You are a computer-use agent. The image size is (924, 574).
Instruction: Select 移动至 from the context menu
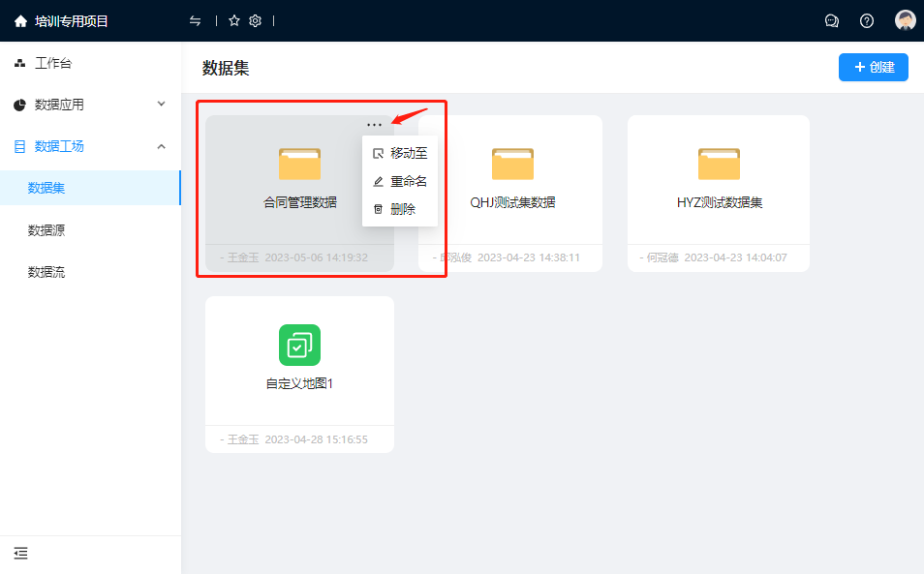click(x=400, y=153)
